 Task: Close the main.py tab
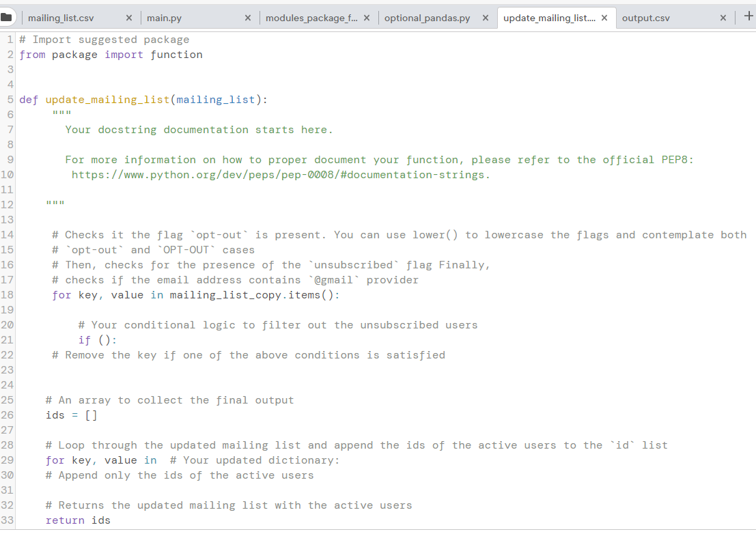click(x=248, y=18)
